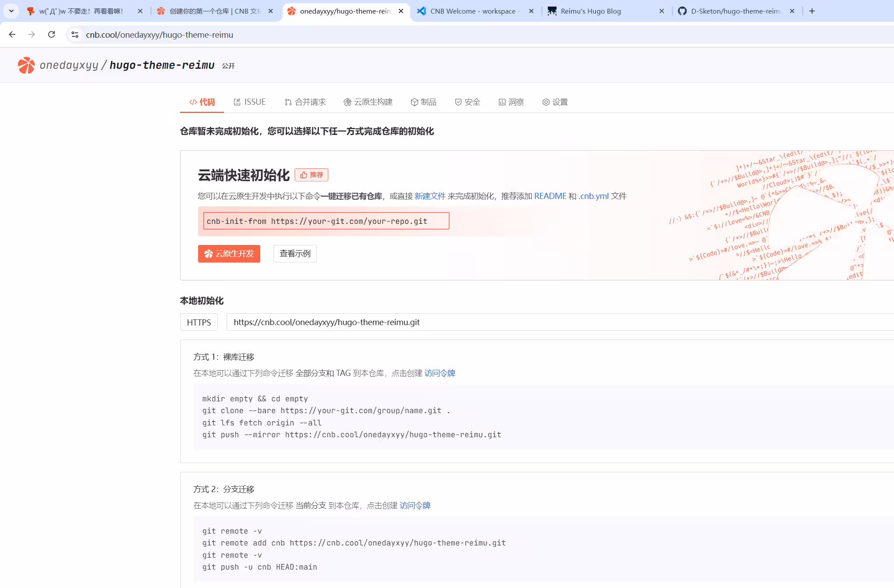This screenshot has width=894, height=588.
Task: Switch to the 创建你的第一个仓库 CNB docs tab
Action: (x=215, y=11)
